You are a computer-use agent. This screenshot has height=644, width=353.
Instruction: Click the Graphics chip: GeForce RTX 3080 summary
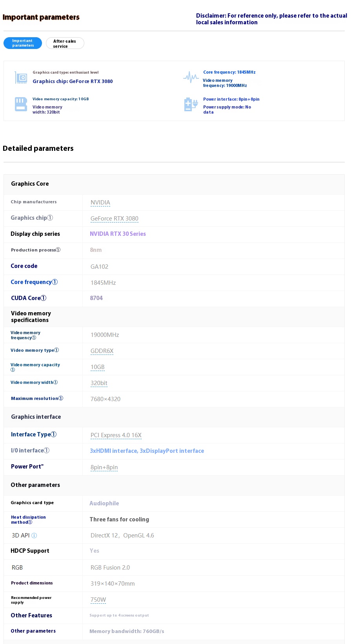point(73,81)
